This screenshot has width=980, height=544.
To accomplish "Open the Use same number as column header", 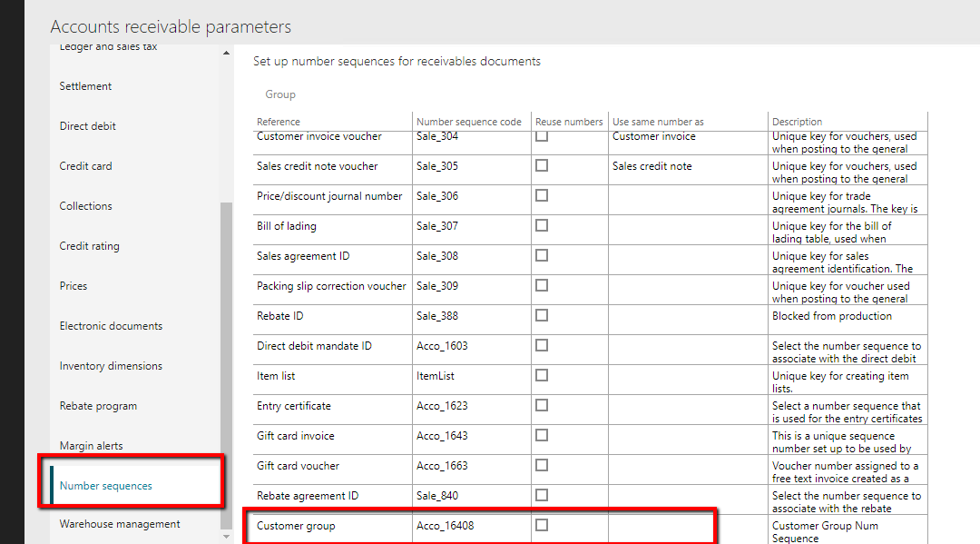I will tap(658, 122).
